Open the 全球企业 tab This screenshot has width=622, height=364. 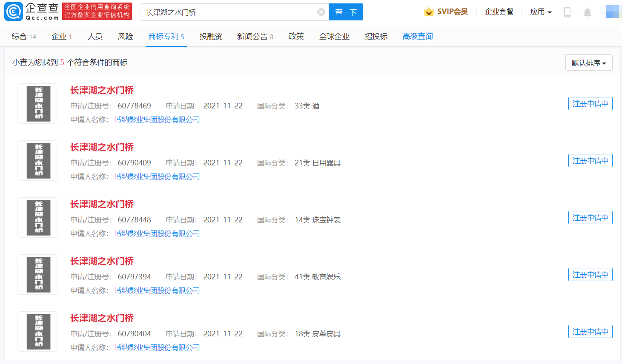point(334,36)
